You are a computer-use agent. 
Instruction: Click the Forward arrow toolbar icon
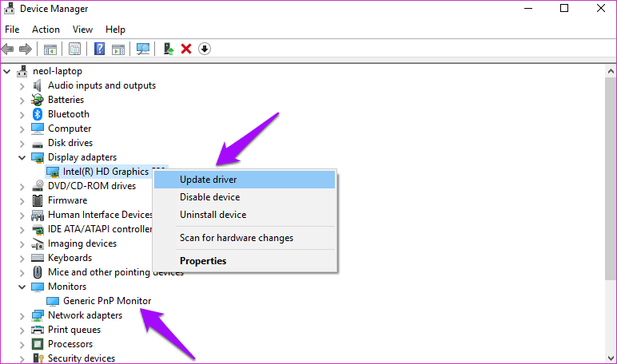(26, 49)
